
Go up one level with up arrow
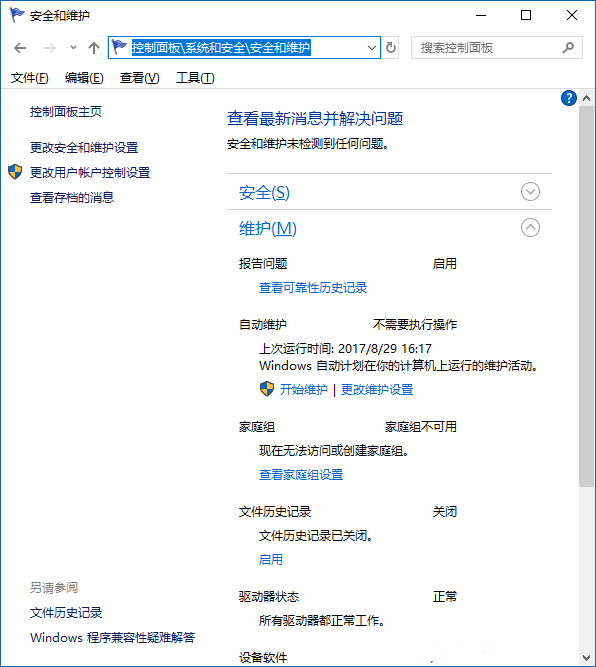coord(94,48)
